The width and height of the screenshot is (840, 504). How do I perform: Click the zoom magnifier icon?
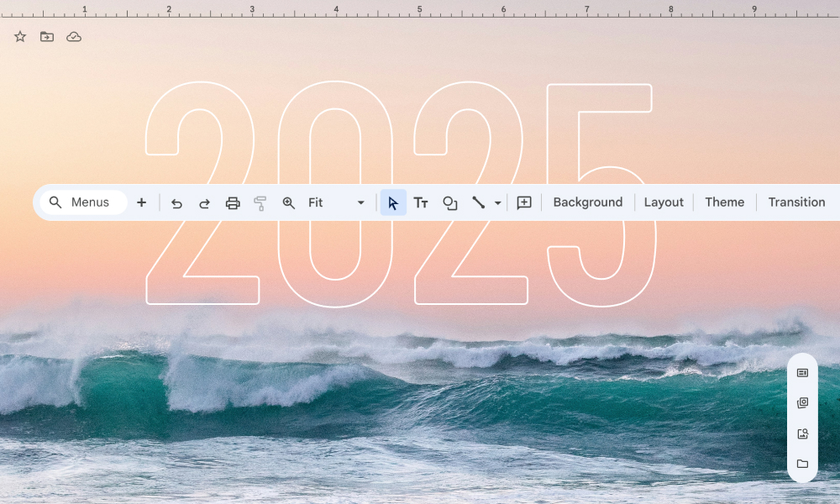click(289, 202)
